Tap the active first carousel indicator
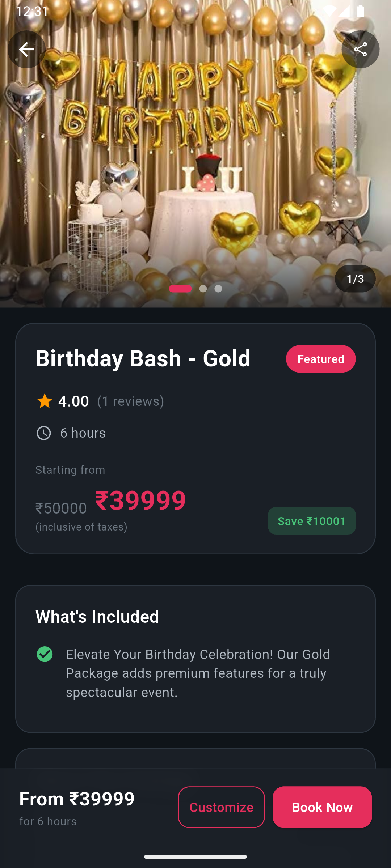The image size is (391, 868). (x=180, y=289)
